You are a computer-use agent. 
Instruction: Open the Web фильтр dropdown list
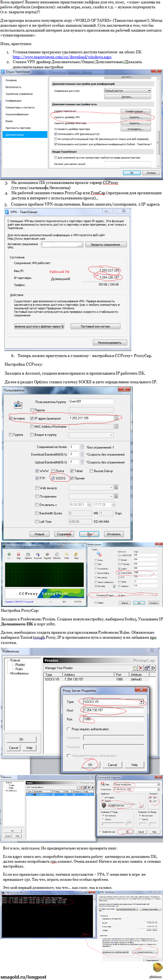(x=91, y=487)
